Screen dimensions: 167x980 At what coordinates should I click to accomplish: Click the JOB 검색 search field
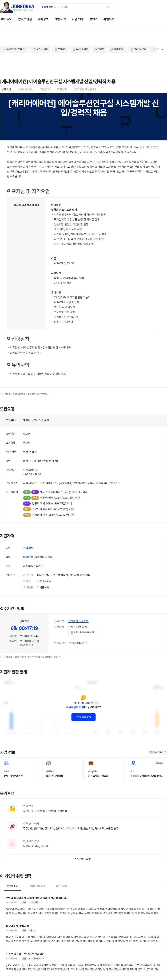pyautogui.click(x=81, y=7)
